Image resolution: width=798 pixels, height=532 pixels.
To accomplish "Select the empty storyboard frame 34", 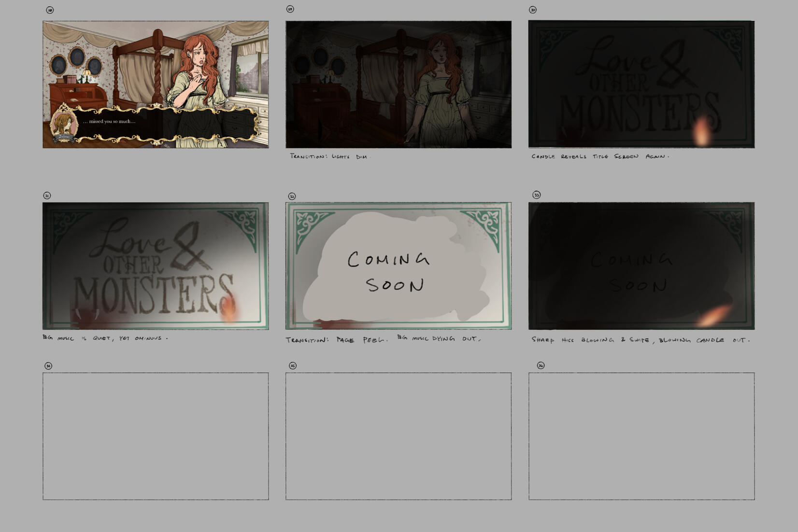I will pyautogui.click(x=156, y=436).
